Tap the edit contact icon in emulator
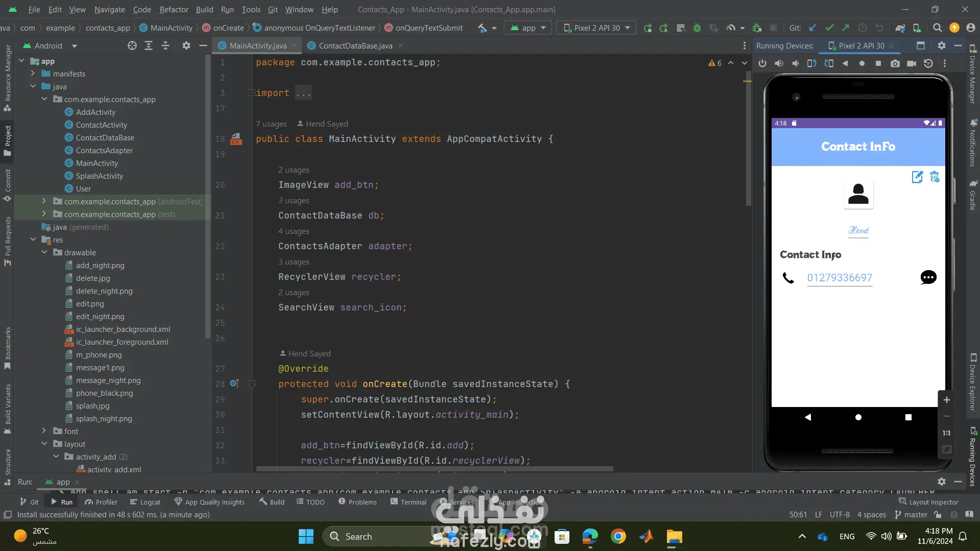980x551 pixels. pos(917,177)
